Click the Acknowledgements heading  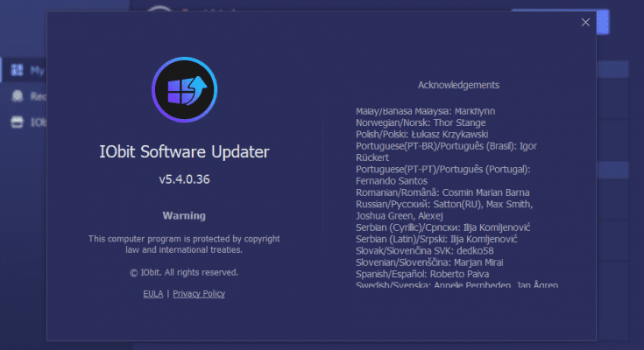[458, 85]
